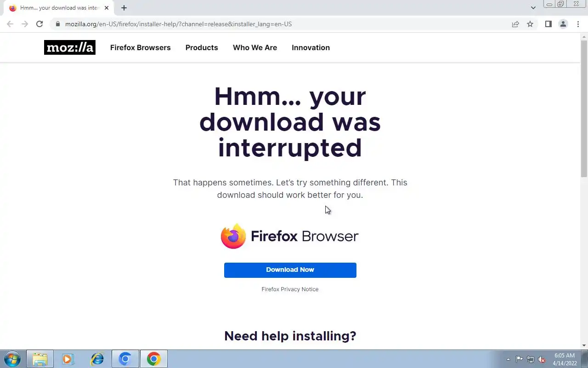The image size is (588, 368).
Task: Share this page using share icon
Action: (515, 24)
